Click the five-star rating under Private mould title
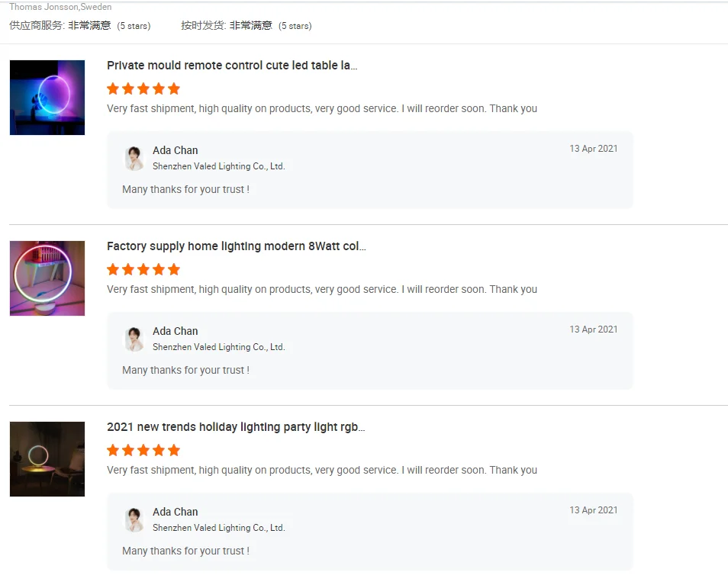 (x=143, y=88)
